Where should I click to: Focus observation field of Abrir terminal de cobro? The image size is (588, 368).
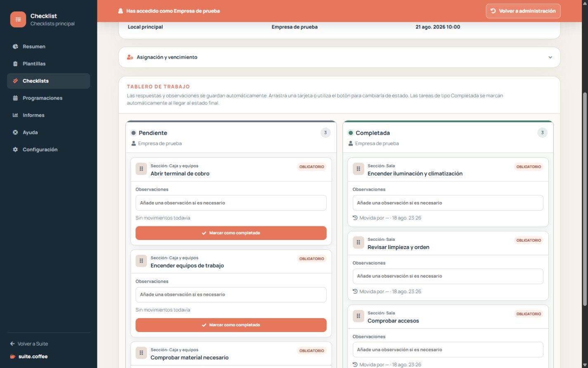click(231, 203)
